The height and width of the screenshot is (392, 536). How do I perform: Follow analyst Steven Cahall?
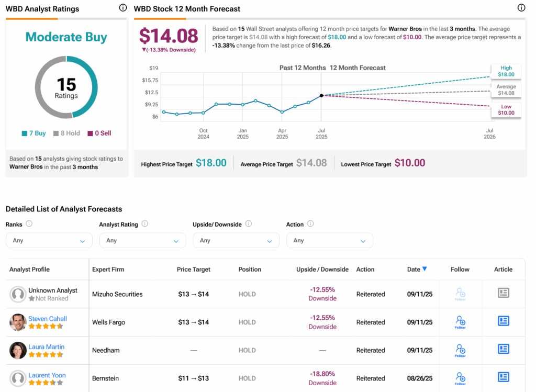point(460,322)
